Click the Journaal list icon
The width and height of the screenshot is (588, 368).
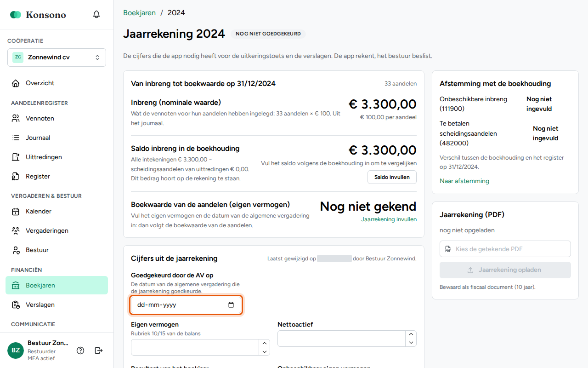click(x=16, y=138)
